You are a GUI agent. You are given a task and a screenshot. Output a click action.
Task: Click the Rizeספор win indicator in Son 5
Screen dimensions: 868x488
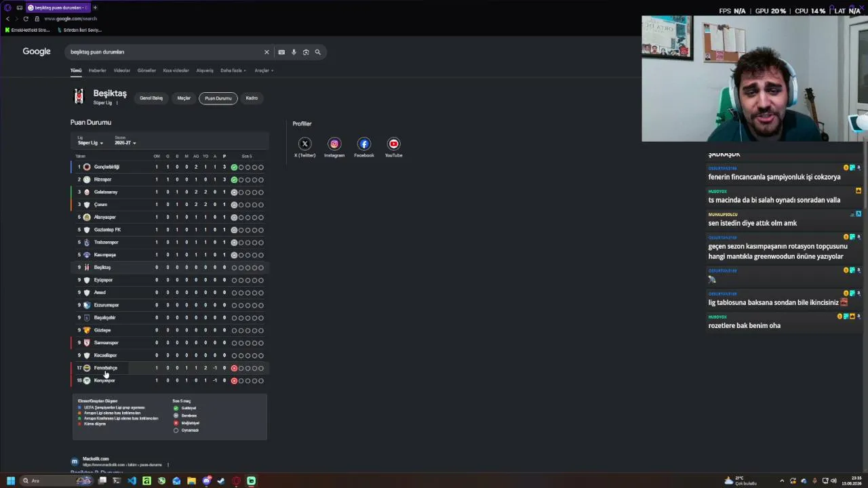[x=234, y=180]
